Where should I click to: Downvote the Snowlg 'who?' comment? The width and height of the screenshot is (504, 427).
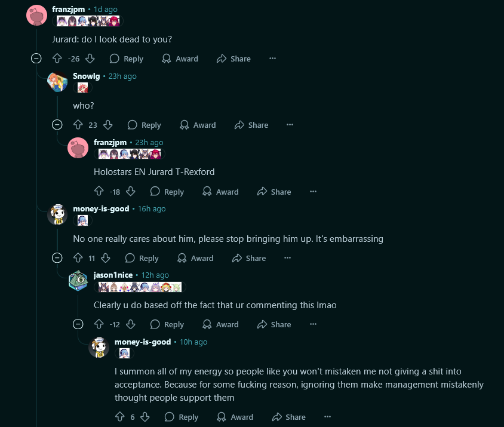[x=108, y=125]
